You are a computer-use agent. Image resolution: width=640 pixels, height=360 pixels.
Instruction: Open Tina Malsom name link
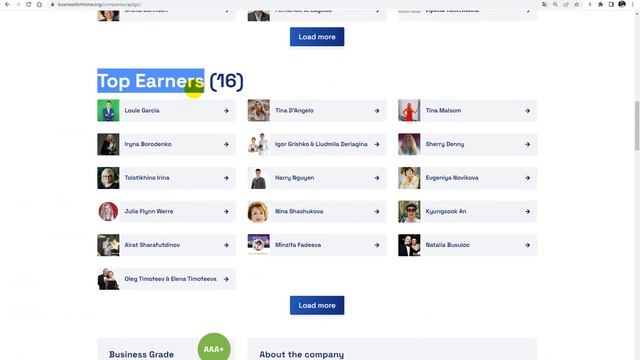(x=443, y=111)
